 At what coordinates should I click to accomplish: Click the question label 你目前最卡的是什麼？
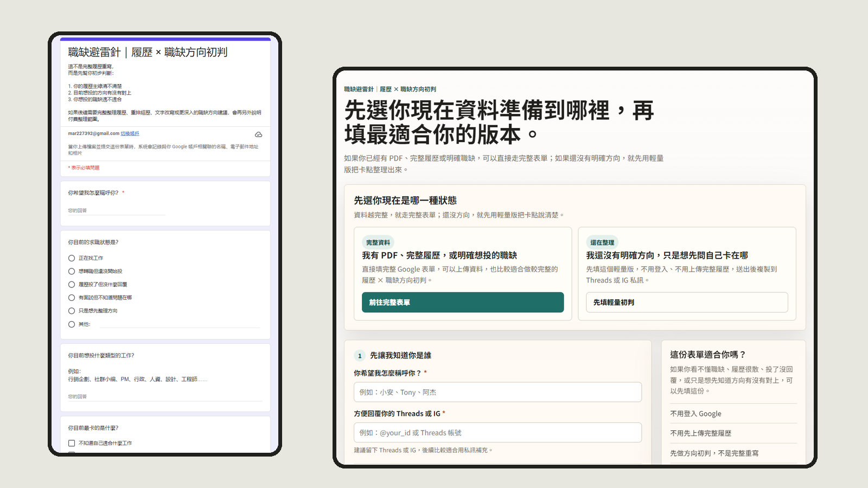point(93,428)
